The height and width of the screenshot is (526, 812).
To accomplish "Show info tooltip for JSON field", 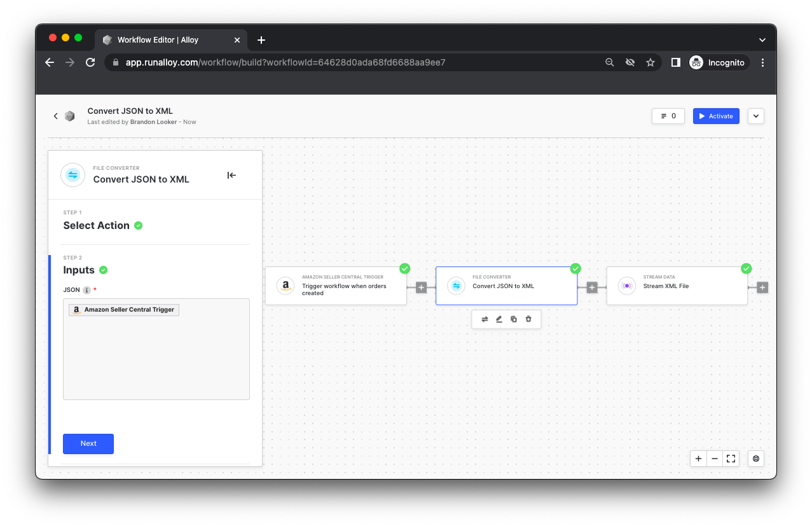I will coord(86,290).
